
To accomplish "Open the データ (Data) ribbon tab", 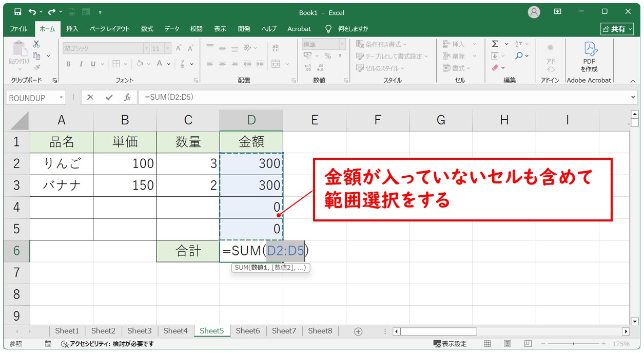I will (x=172, y=29).
